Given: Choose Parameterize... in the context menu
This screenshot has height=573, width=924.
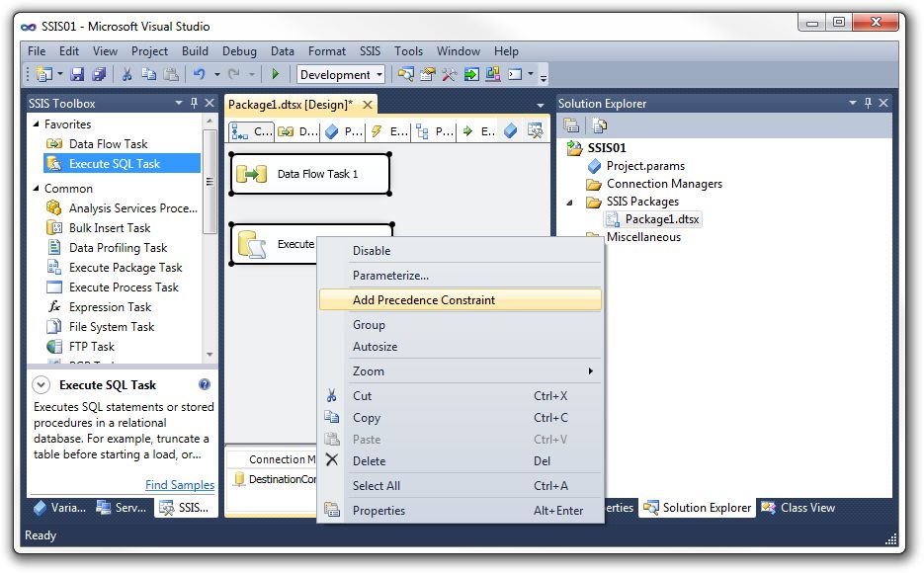Looking at the screenshot, I should (461, 275).
